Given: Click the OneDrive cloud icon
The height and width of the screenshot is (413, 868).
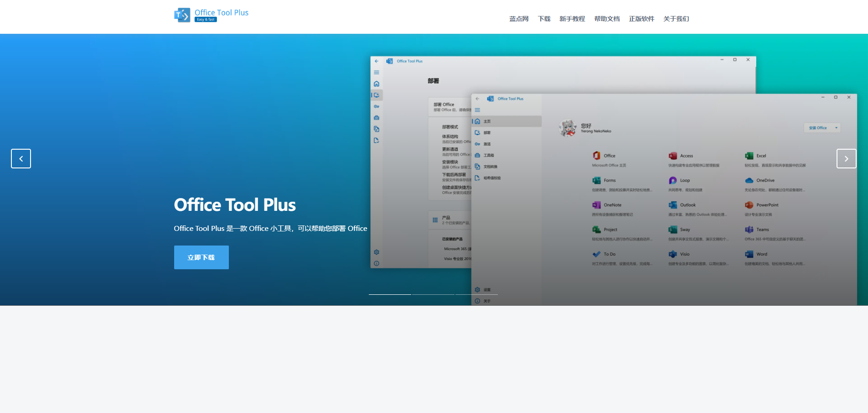Looking at the screenshot, I should click(x=749, y=180).
